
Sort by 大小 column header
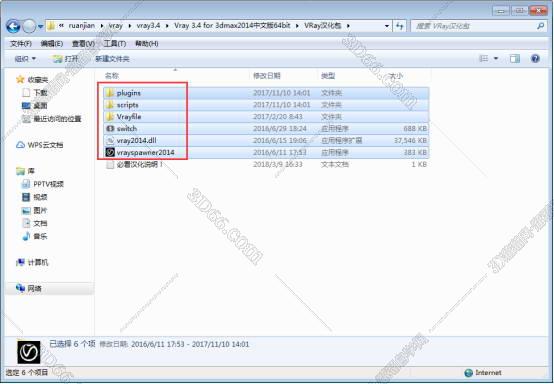[x=395, y=76]
